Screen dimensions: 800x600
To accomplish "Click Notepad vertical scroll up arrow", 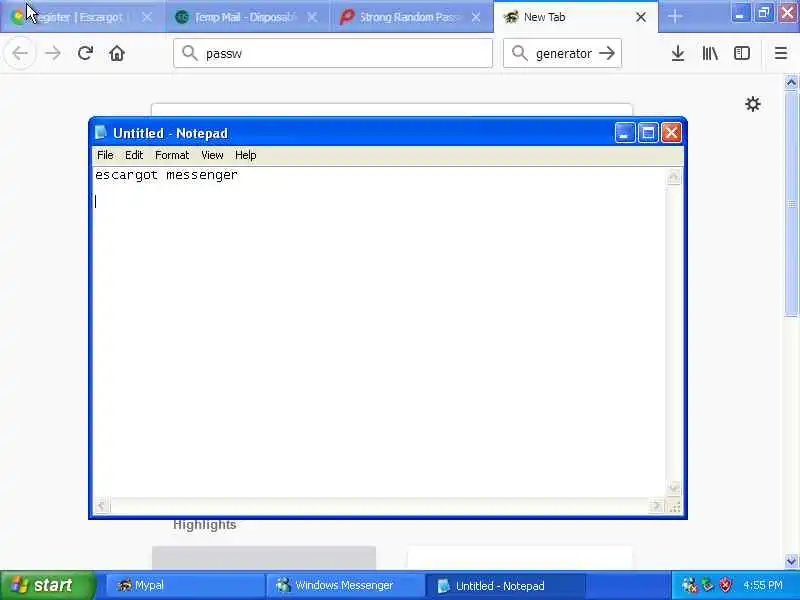I will (x=673, y=177).
